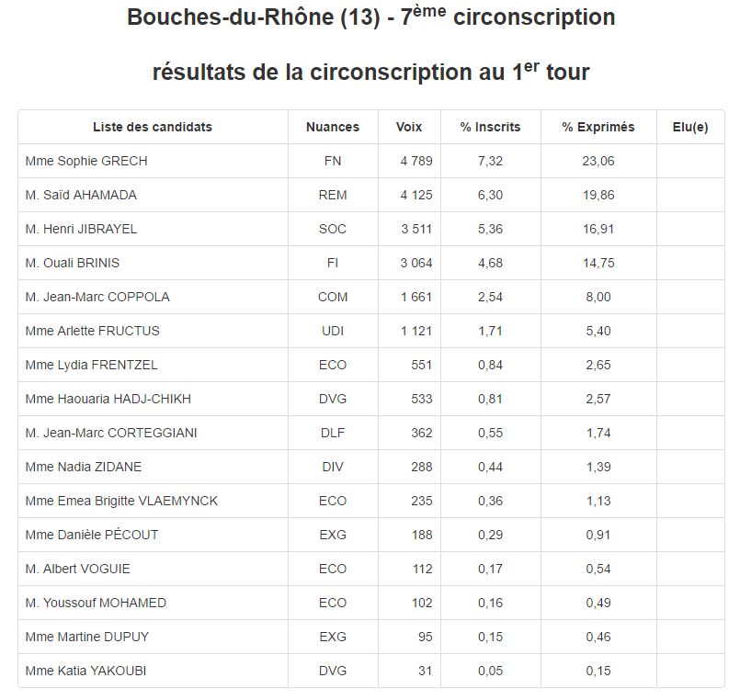This screenshot has height=700, width=740.
Task: Click the 4 789 votes cell
Action: pyautogui.click(x=416, y=161)
